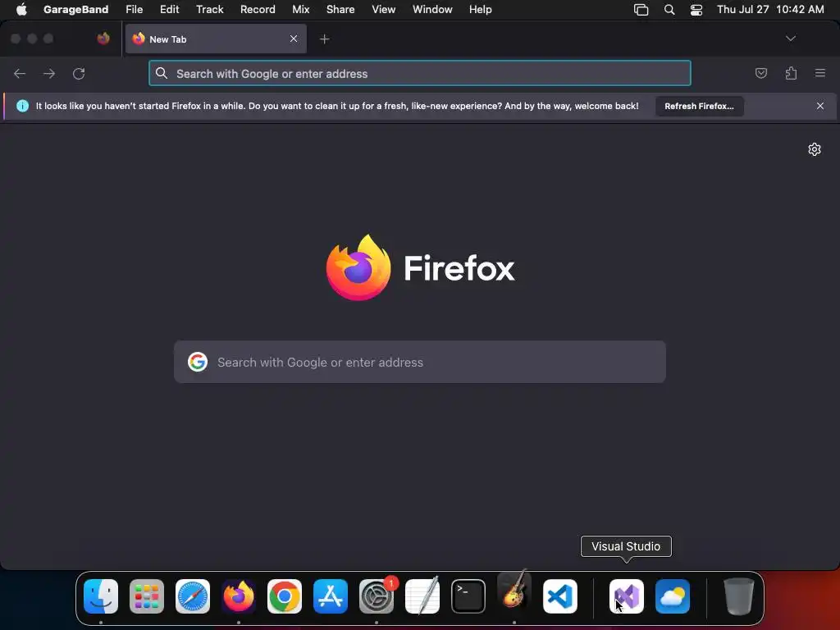Click the info icon in notification bar
The width and height of the screenshot is (840, 630).
(22, 106)
